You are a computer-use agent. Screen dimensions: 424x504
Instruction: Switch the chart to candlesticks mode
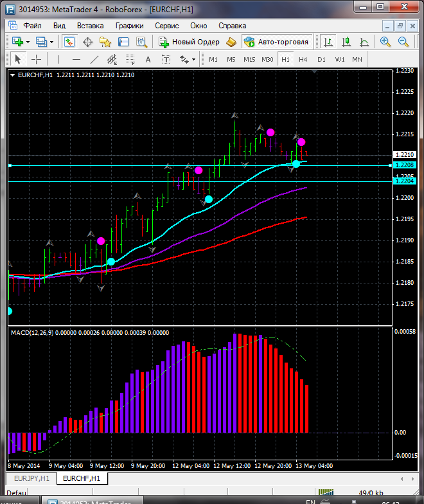pos(346,42)
